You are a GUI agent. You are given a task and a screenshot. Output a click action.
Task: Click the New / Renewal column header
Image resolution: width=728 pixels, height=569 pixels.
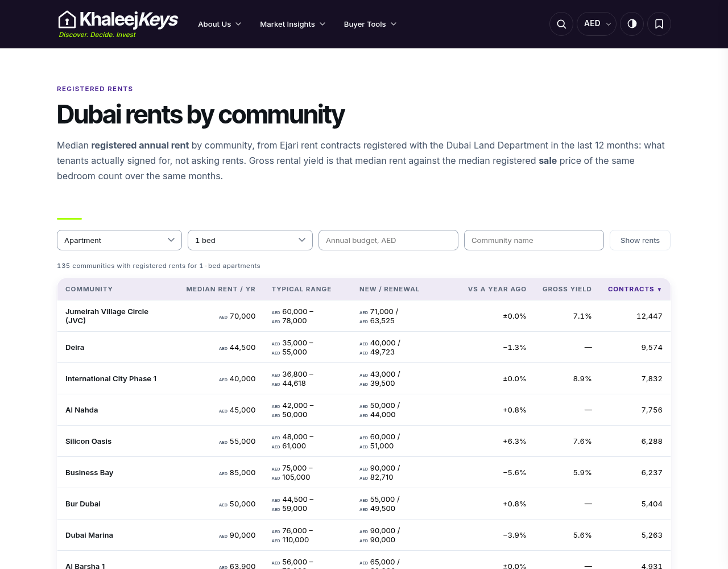click(x=390, y=289)
